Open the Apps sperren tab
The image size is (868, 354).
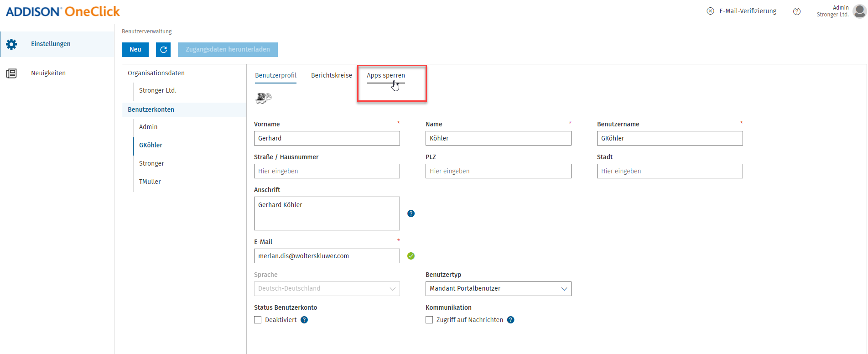click(x=386, y=75)
